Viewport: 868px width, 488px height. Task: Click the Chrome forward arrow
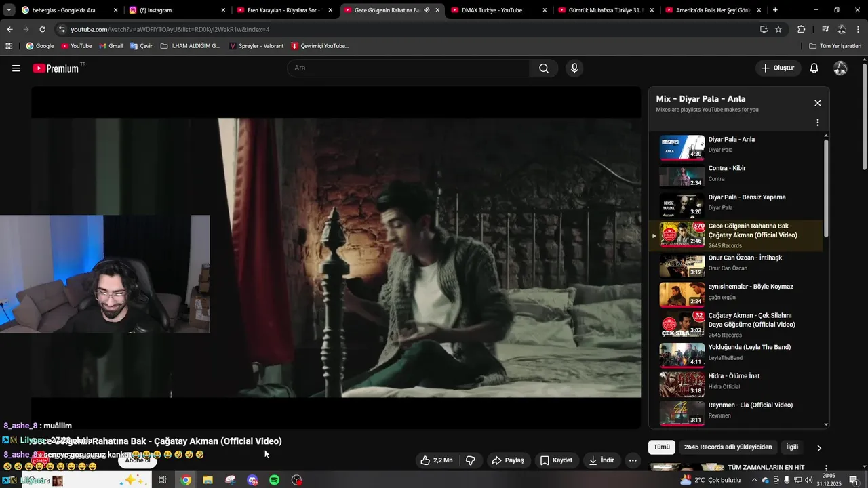pos(26,29)
